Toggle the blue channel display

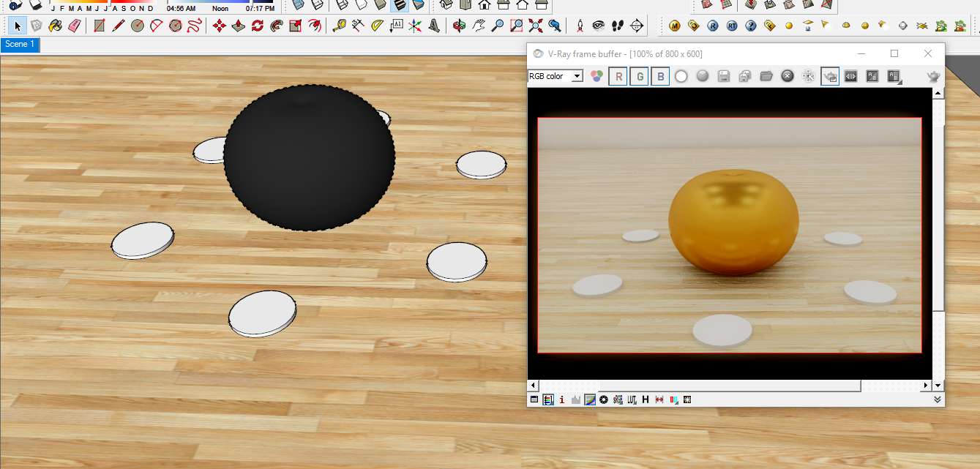pos(660,75)
